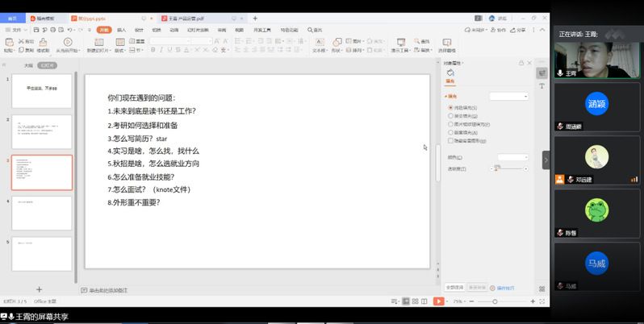
Task: Switch to slide sorter view icon
Action: point(416,301)
